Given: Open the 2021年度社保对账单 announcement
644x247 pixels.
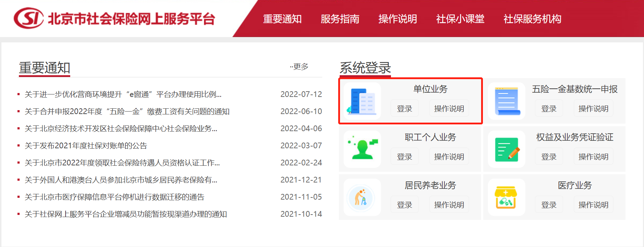Looking at the screenshot, I should coord(86,146).
